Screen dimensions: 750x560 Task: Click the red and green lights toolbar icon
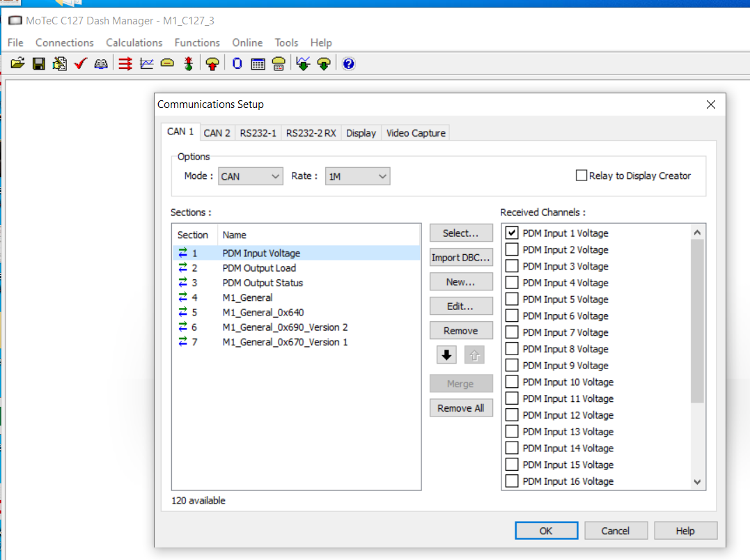(x=189, y=63)
